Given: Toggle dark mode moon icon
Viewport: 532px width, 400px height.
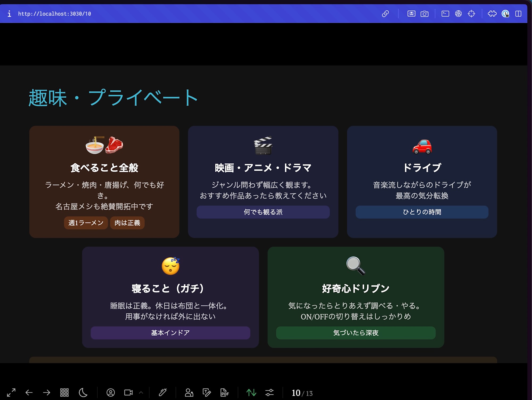Looking at the screenshot, I should 83,393.
